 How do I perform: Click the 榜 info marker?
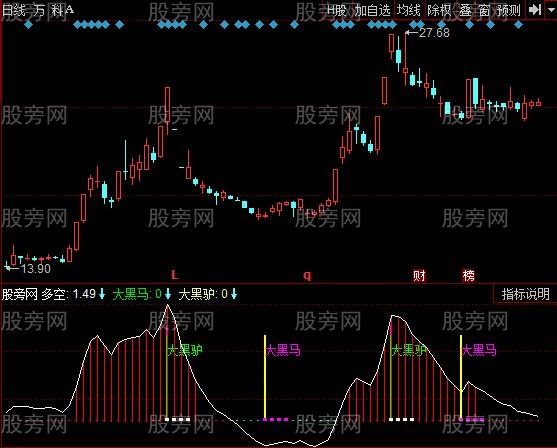click(x=469, y=275)
